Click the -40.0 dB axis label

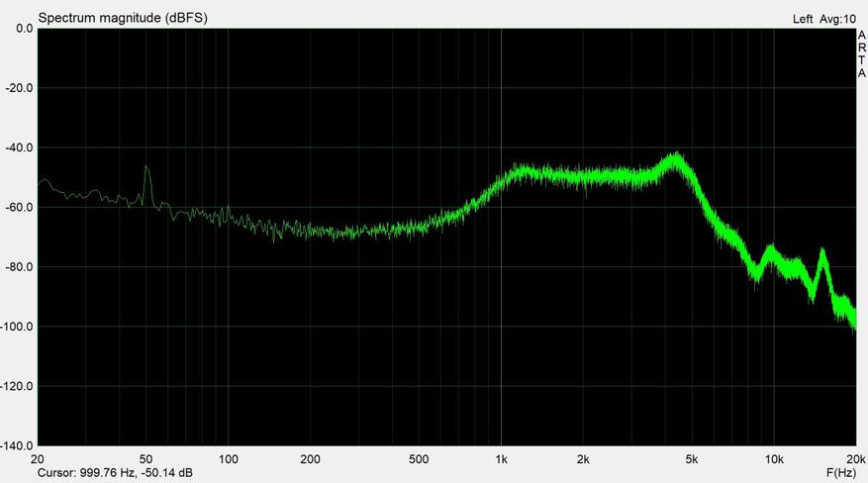[19, 147]
